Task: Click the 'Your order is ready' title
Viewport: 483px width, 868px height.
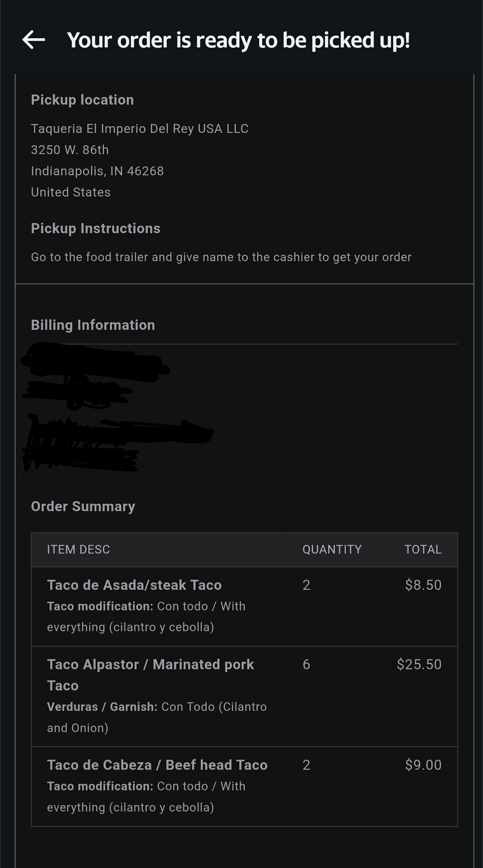Action: [238, 40]
